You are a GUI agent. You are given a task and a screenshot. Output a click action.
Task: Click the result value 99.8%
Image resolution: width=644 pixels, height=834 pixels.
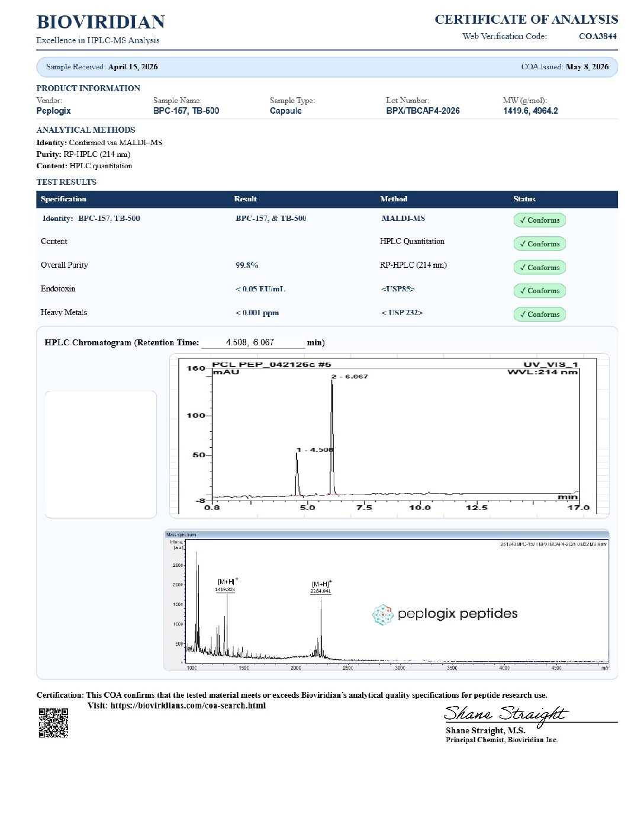pyautogui.click(x=247, y=265)
